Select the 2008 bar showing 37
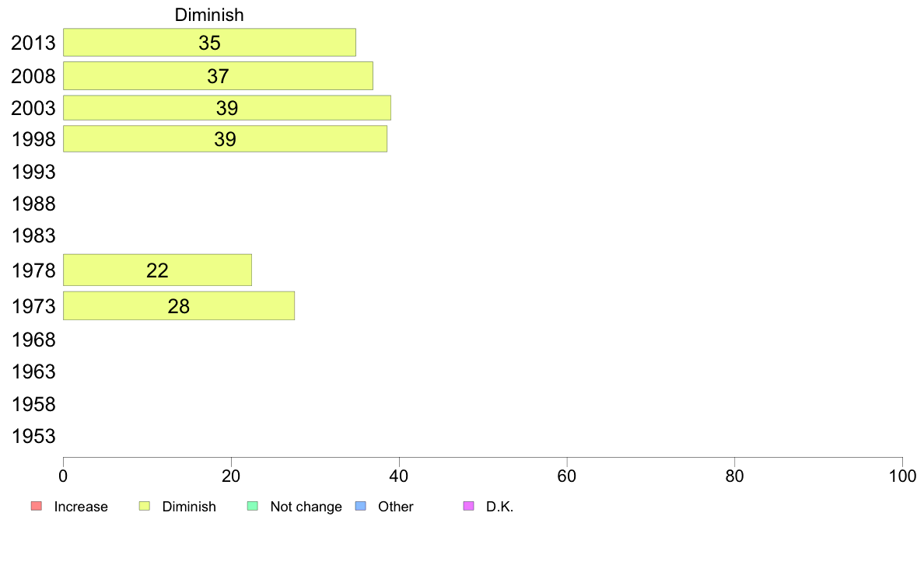The width and height of the screenshot is (924, 572). click(x=218, y=76)
